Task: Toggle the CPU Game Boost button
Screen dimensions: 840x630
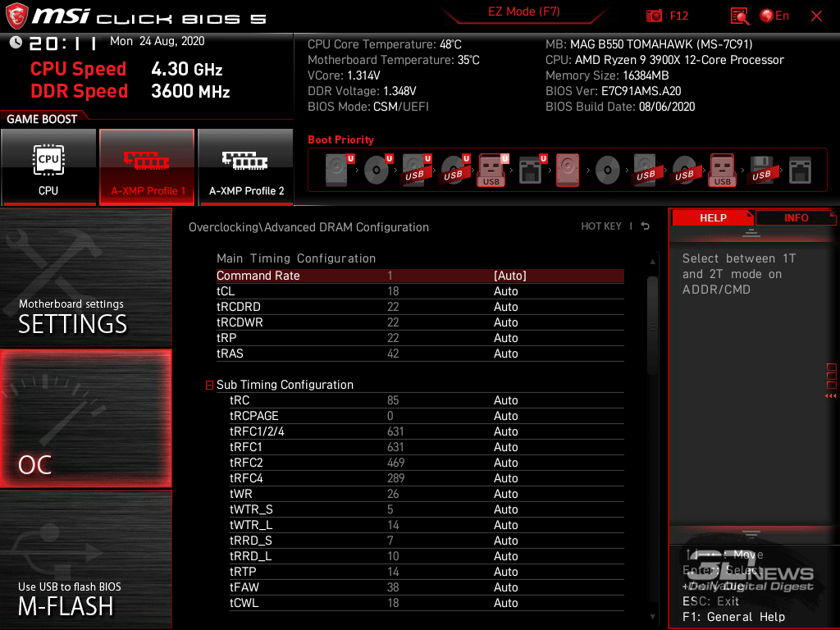Action: click(x=48, y=167)
